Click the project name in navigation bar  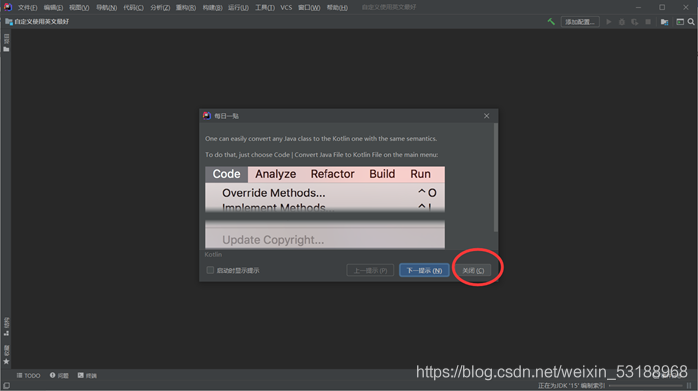(x=42, y=21)
